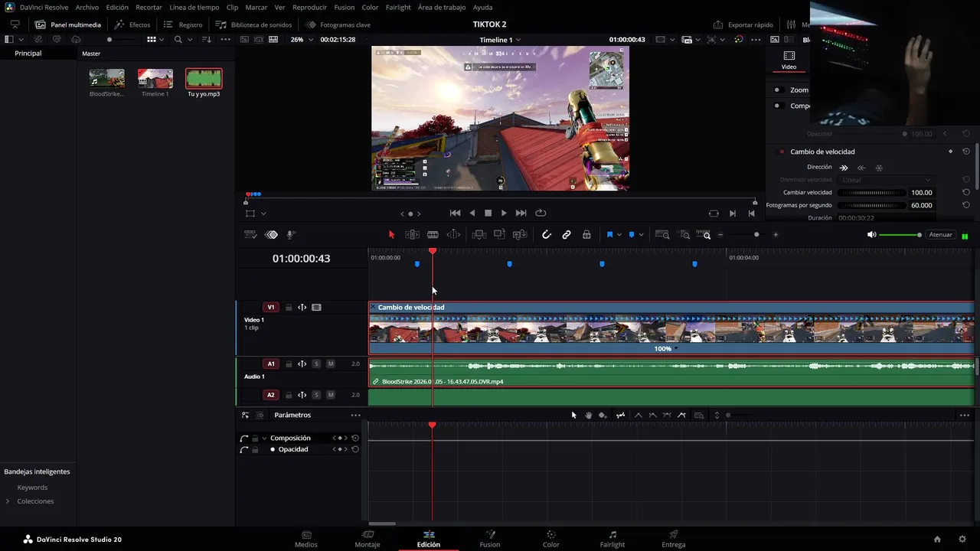This screenshot has height=551, width=980.
Task: Click the Overwrite clip edit icon
Action: [500, 235]
